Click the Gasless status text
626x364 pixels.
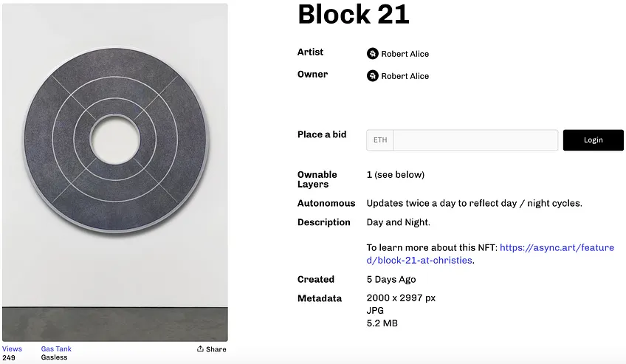tap(55, 357)
